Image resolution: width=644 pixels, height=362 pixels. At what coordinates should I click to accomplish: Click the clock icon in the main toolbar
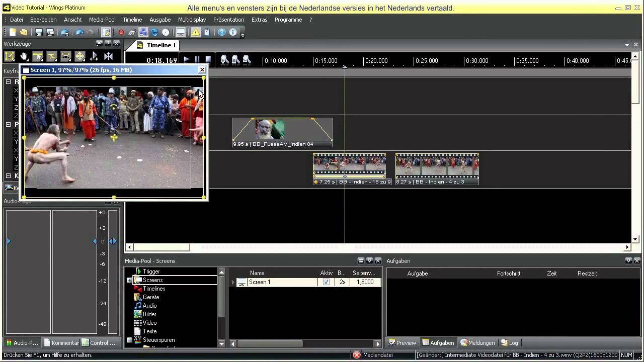tap(166, 32)
